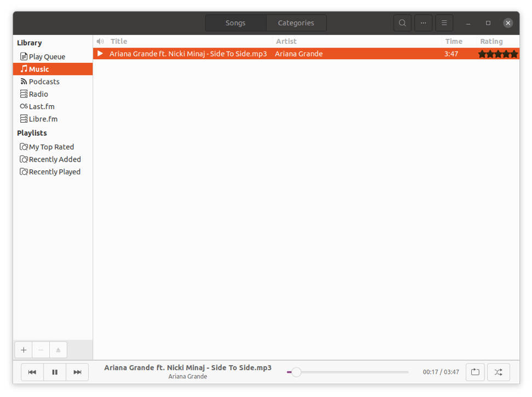Click the 3:47 time cell
Image resolution: width=532 pixels, height=397 pixels.
coord(451,54)
